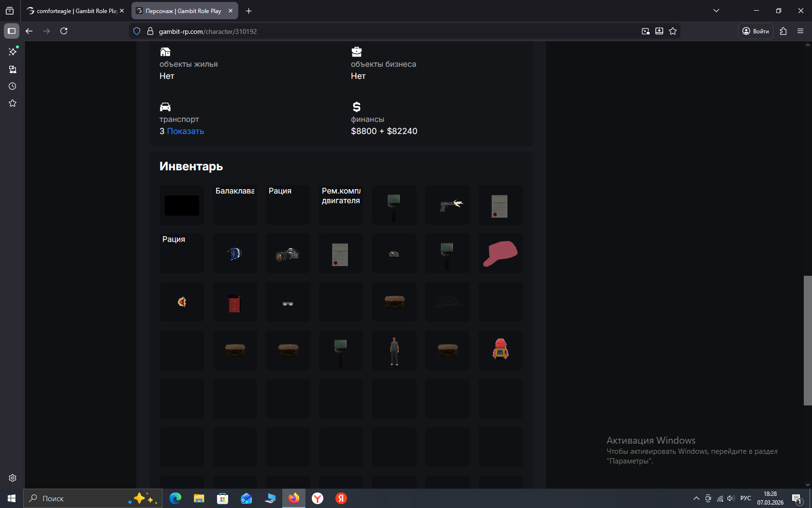
Task: Open the Firefox application menu
Action: click(x=800, y=31)
